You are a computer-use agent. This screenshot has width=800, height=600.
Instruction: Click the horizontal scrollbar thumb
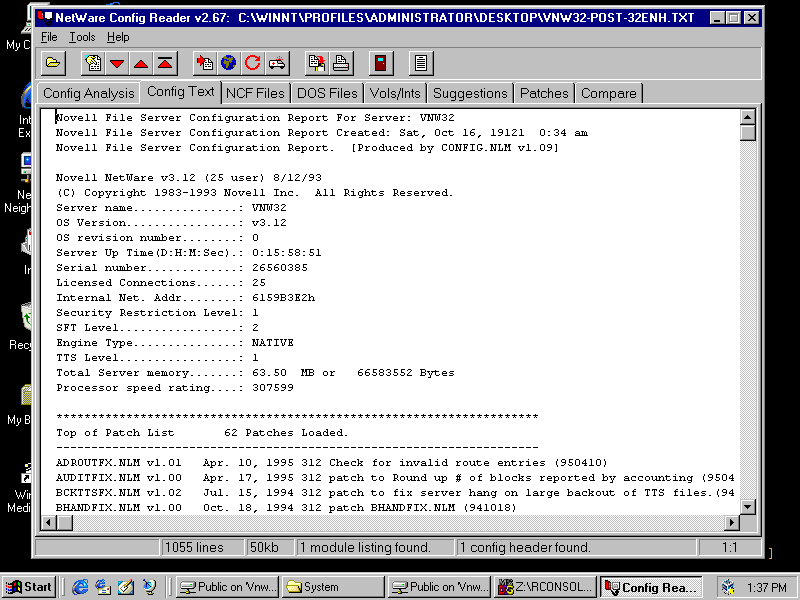pos(65,522)
